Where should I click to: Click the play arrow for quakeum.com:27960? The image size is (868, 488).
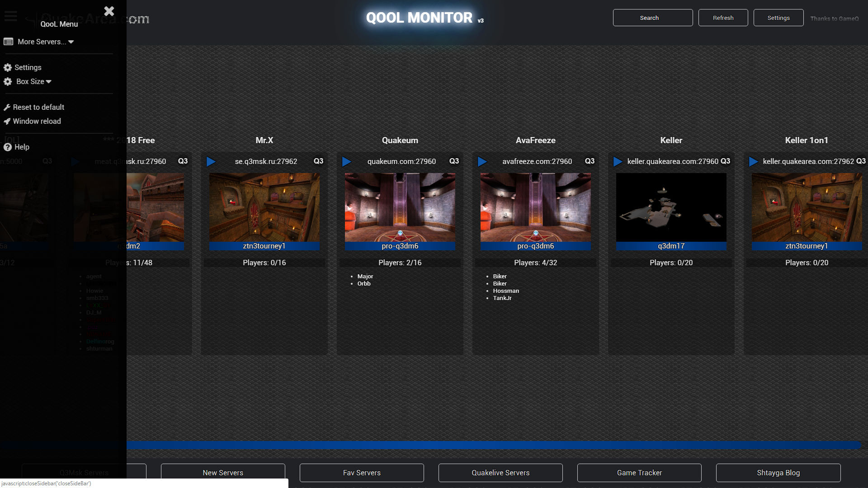pyautogui.click(x=346, y=161)
